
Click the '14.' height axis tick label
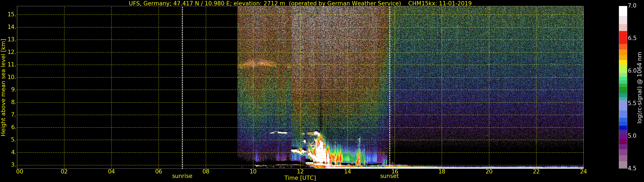[x=12, y=27]
